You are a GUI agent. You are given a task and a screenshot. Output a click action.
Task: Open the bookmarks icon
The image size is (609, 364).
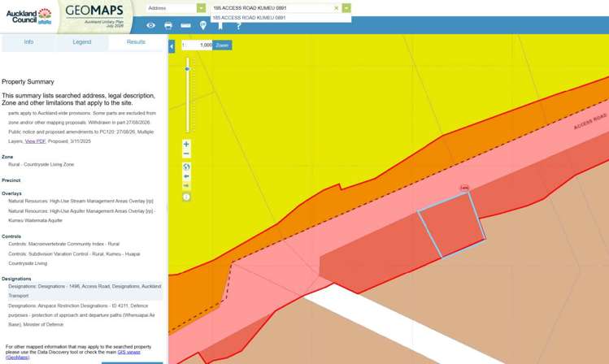click(x=220, y=26)
